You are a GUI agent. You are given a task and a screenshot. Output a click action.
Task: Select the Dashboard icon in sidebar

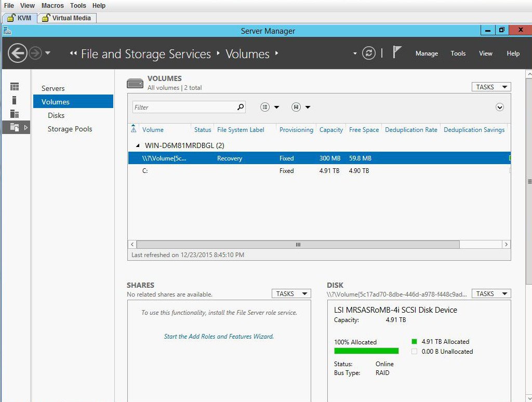15,87
